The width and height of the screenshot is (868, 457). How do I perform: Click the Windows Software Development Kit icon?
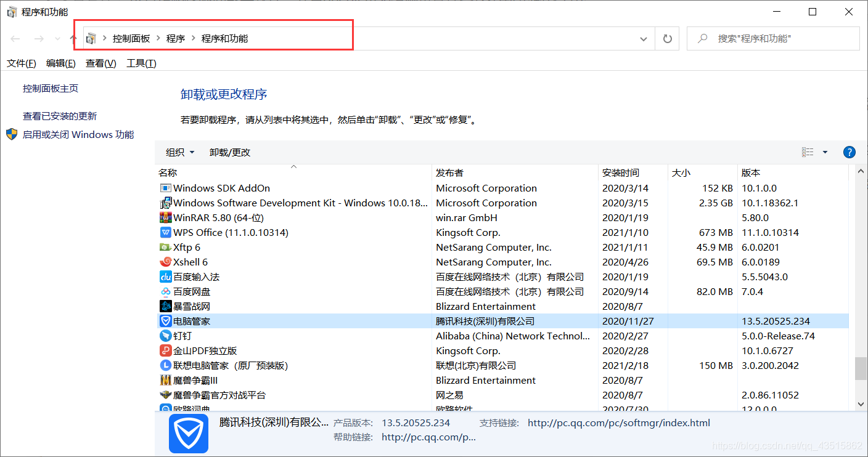(x=165, y=203)
